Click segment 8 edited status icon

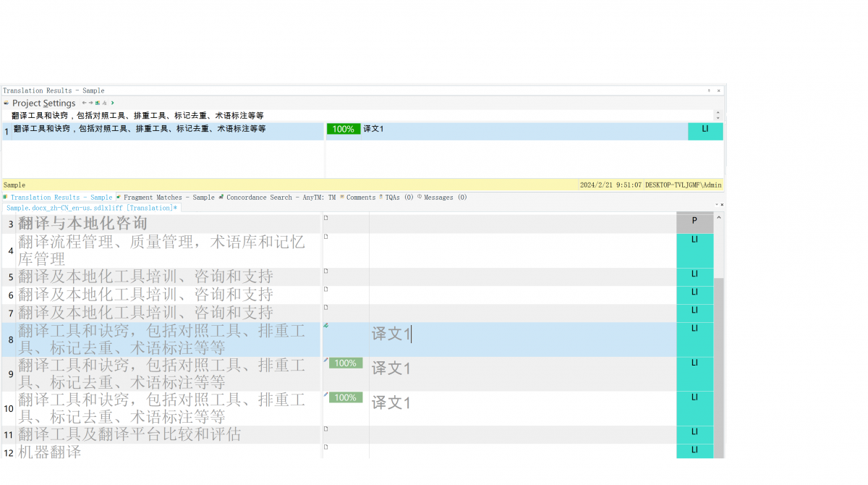[x=326, y=326]
